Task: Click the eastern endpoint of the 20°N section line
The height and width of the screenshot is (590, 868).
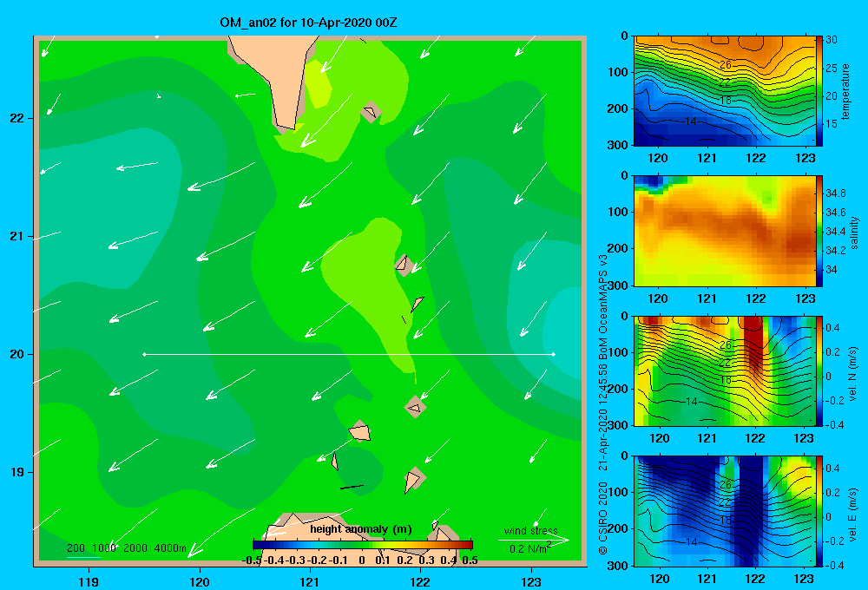Action: click(x=554, y=354)
